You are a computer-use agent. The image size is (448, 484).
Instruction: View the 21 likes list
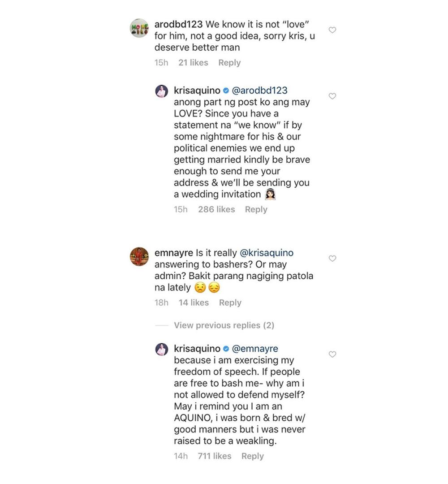(x=193, y=63)
